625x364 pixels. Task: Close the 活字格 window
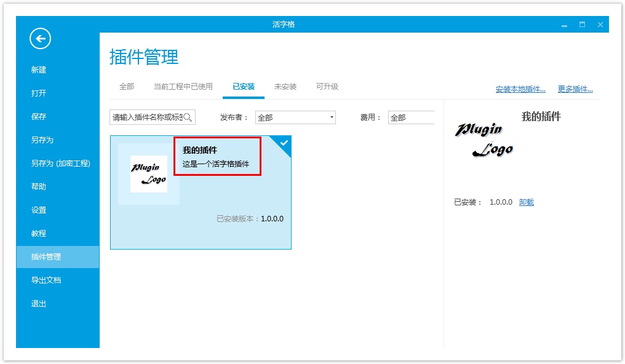[600, 25]
